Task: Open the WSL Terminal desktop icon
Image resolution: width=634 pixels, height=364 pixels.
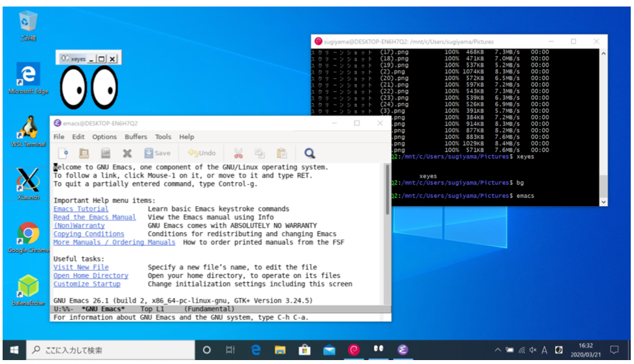Action: tap(28, 129)
